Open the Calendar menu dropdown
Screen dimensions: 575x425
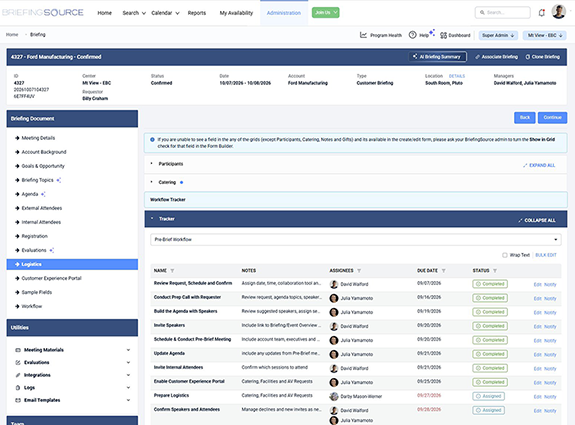point(165,13)
